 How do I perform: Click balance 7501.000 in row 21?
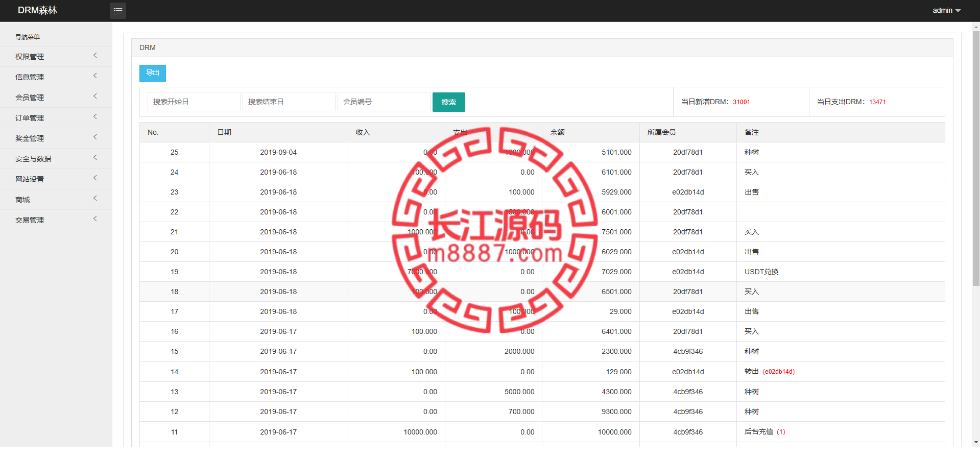click(616, 232)
